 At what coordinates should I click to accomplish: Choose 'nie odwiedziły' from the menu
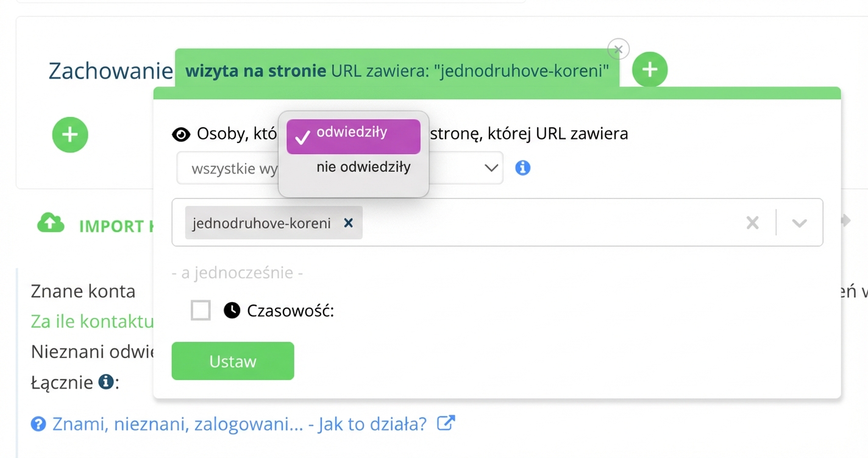click(363, 167)
